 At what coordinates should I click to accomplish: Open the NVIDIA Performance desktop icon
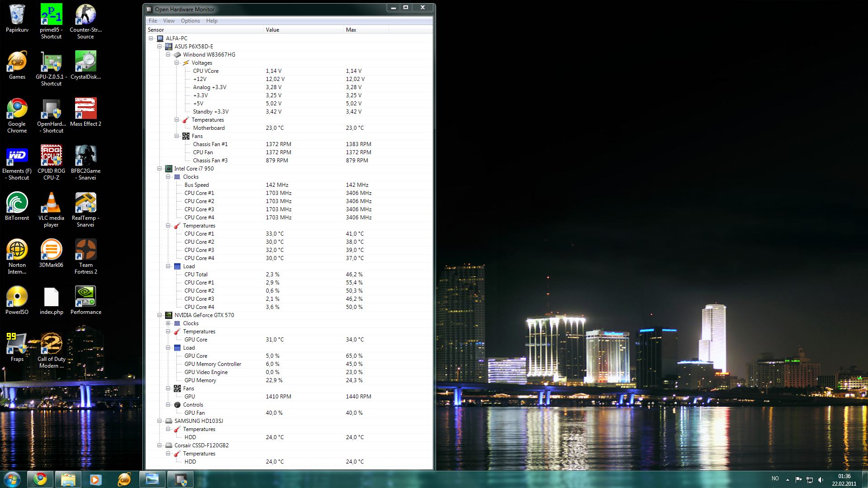pos(85,300)
